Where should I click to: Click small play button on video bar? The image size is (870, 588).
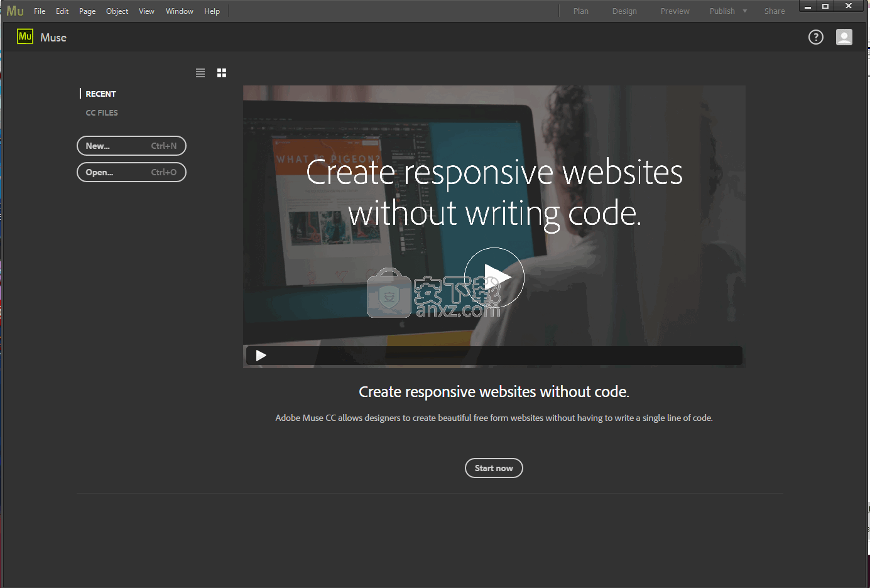point(261,356)
